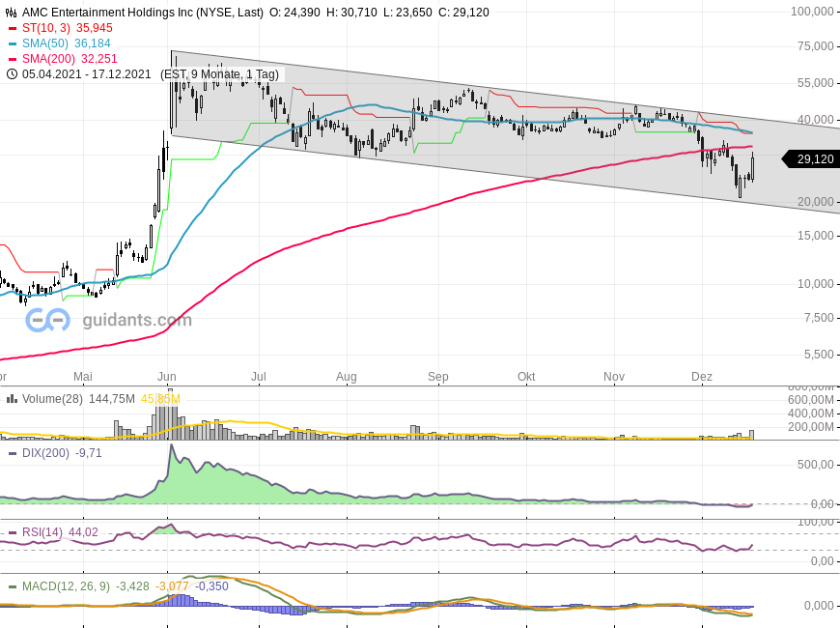The height and width of the screenshot is (628, 840).
Task: Click the current price tag 29,120
Action: [812, 159]
